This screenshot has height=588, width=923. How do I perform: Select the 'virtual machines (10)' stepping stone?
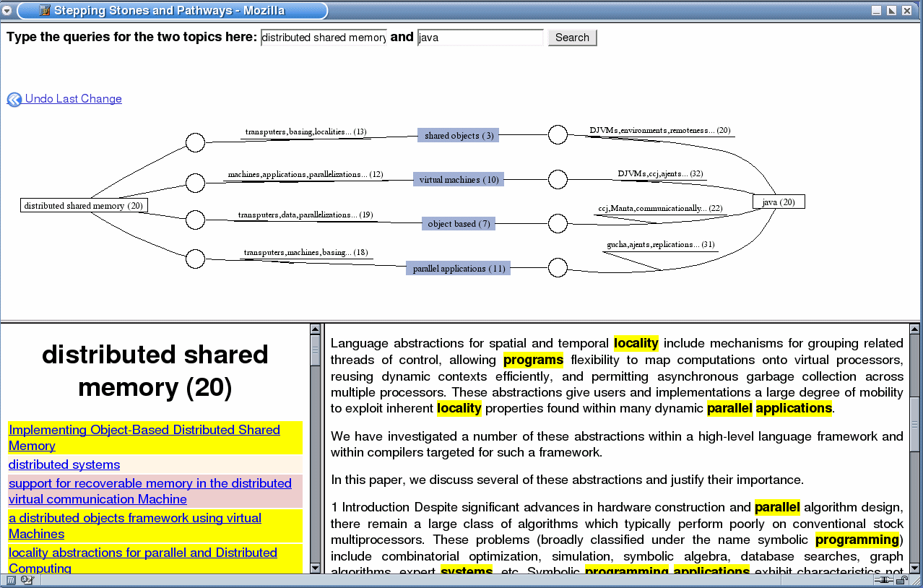[x=459, y=179]
